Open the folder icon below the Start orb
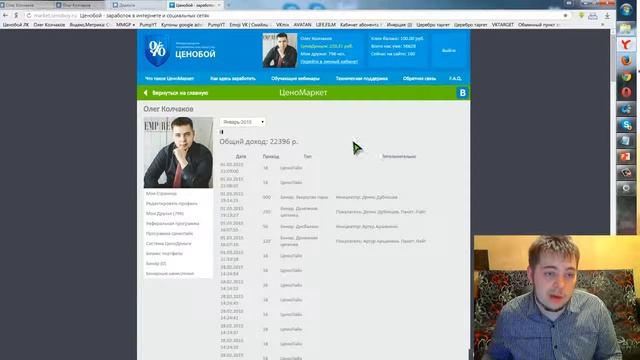This screenshot has height=360, width=640. tap(626, 28)
